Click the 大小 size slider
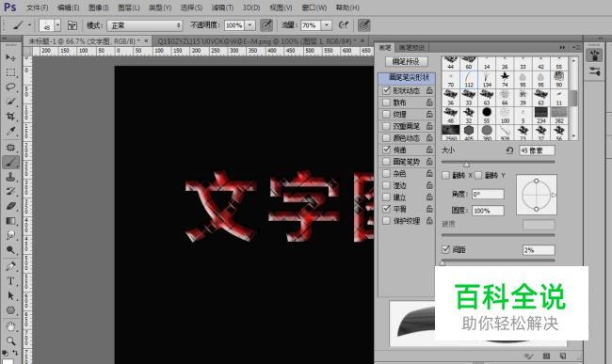Viewport: 612px width, 364px height. [498, 163]
